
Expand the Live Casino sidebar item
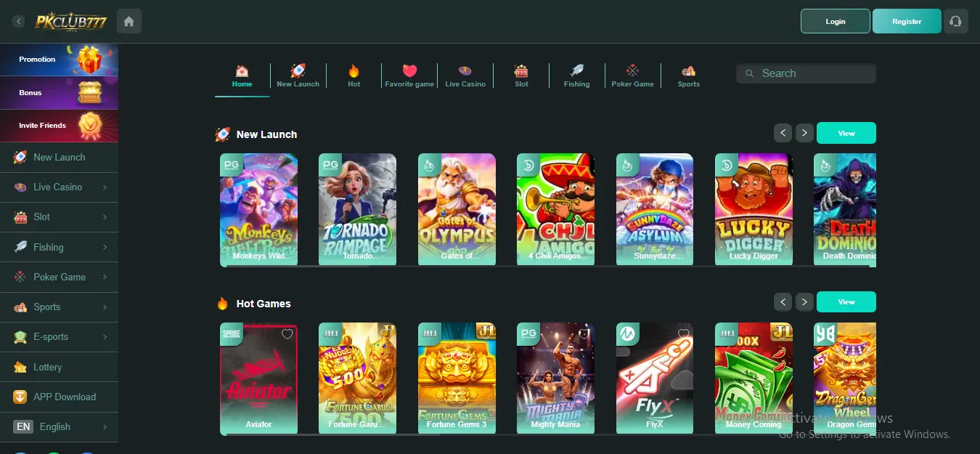pos(59,187)
